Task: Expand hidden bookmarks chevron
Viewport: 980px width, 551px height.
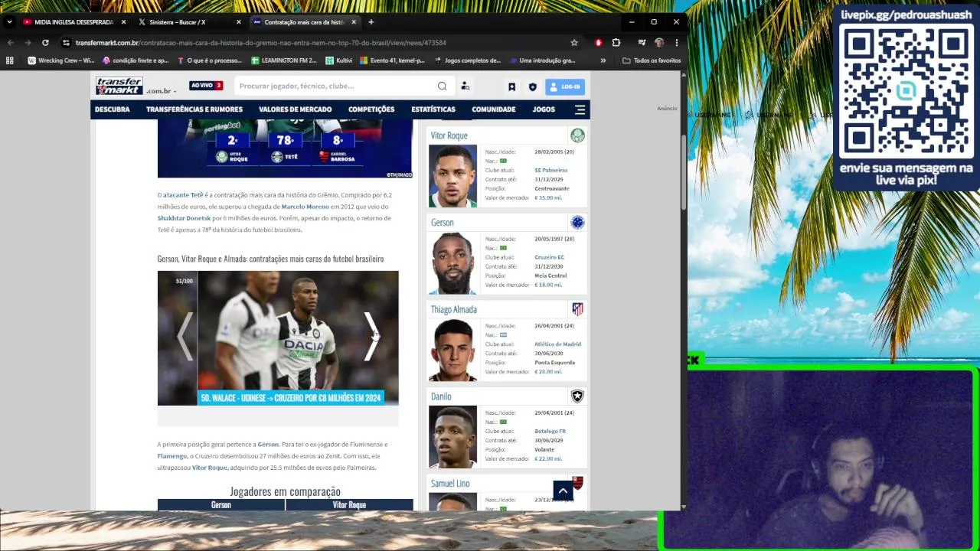Action: tap(603, 60)
